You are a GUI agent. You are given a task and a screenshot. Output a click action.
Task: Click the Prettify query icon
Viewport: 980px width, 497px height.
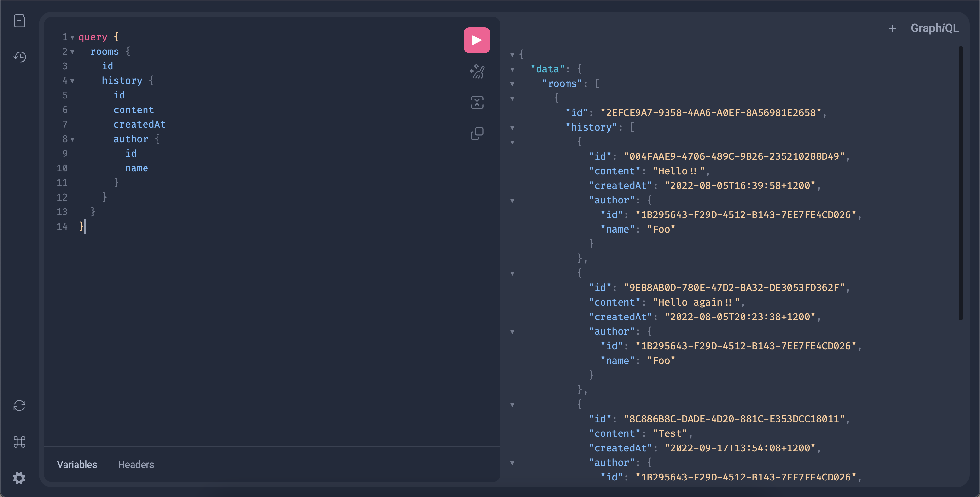point(477,71)
